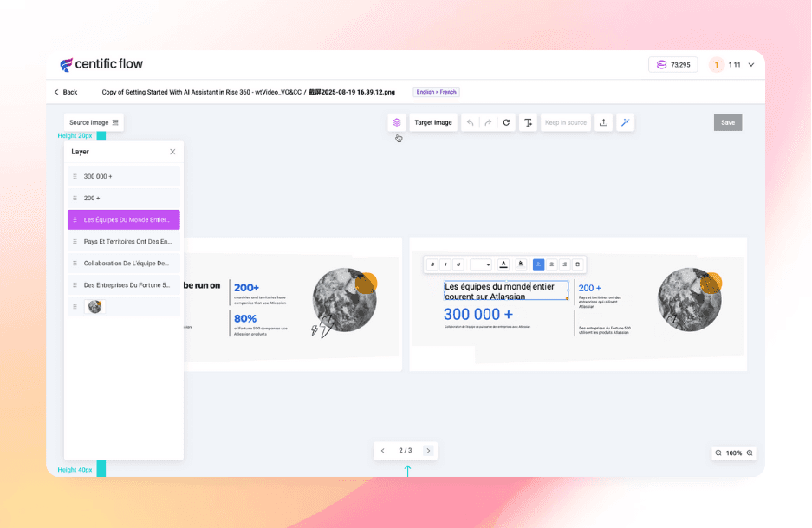
Task: Click the Save button
Action: [x=728, y=122]
